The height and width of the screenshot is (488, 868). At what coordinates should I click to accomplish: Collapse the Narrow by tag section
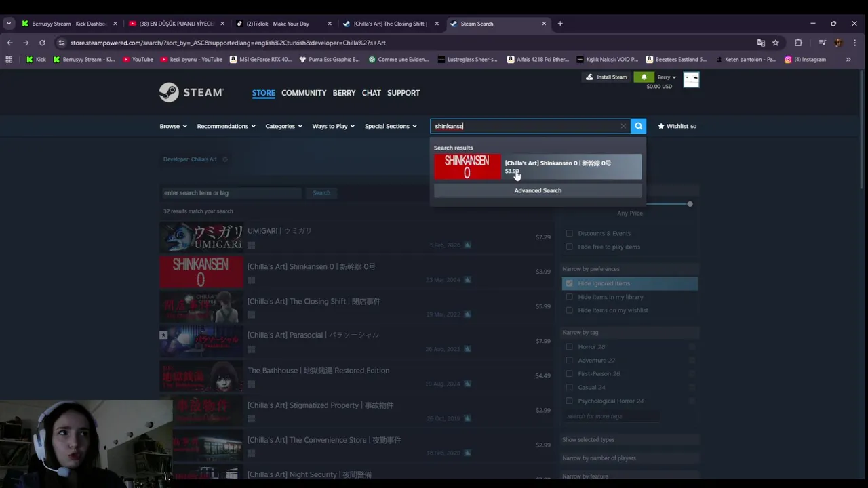629,333
